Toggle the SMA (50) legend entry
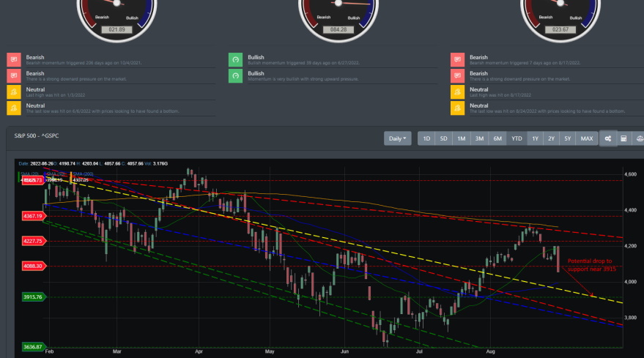This screenshot has width=644, height=358. click(56, 174)
